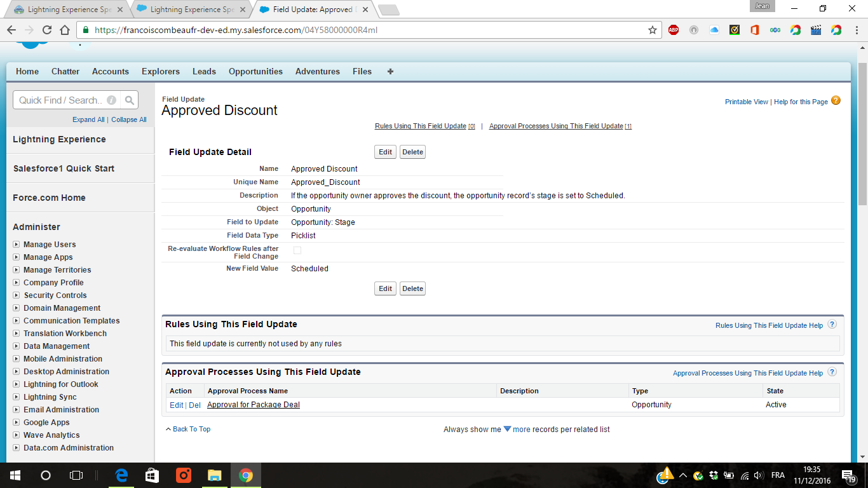Click the plus All Tabs button
868x488 pixels.
click(x=390, y=71)
